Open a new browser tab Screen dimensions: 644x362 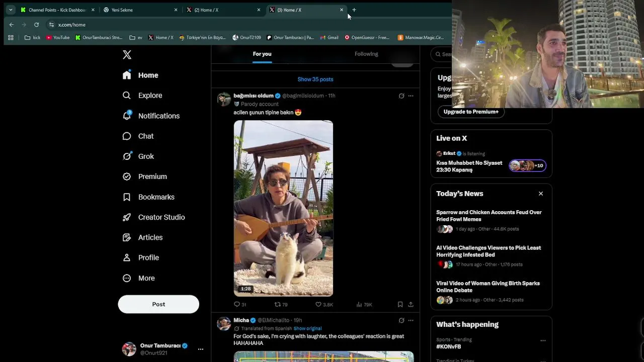[354, 10]
